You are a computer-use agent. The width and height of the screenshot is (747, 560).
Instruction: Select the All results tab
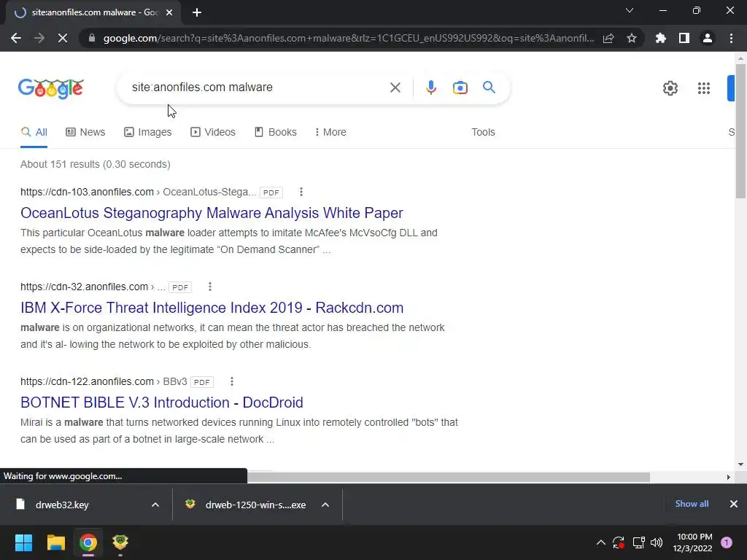pyautogui.click(x=34, y=133)
